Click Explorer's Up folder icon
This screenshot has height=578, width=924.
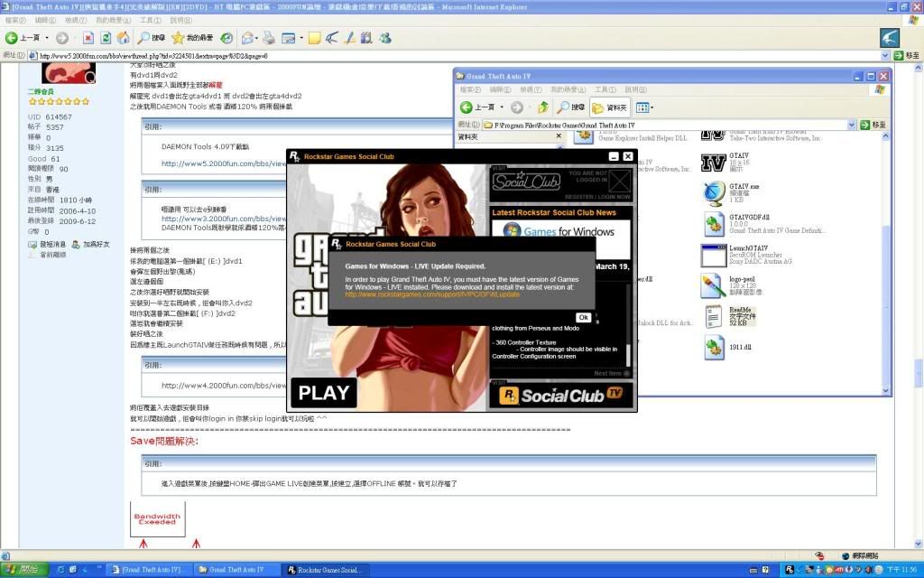pos(543,107)
